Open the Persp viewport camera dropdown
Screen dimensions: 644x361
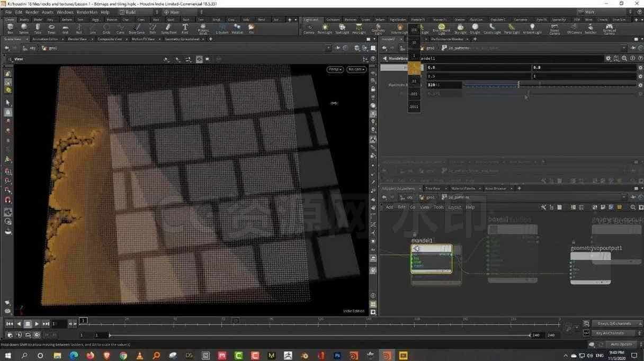pyautogui.click(x=335, y=69)
